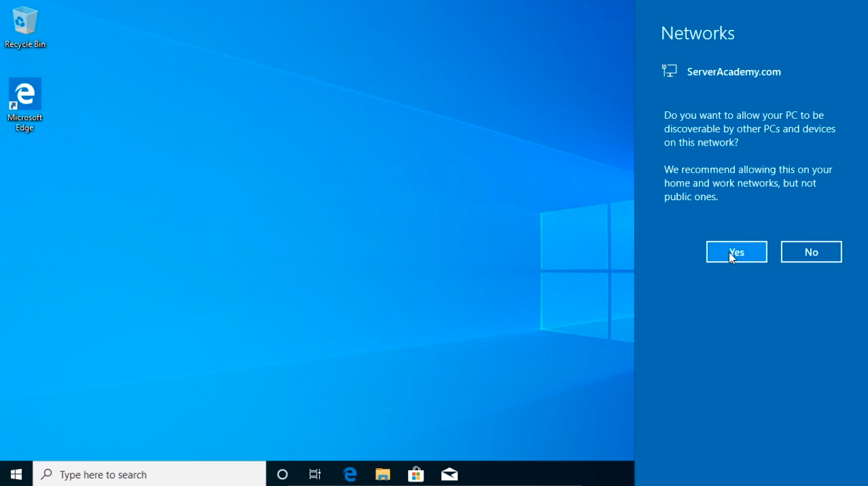Screen dimensions: 868x486
Task: Click the Networks panel heading
Action: tap(698, 33)
